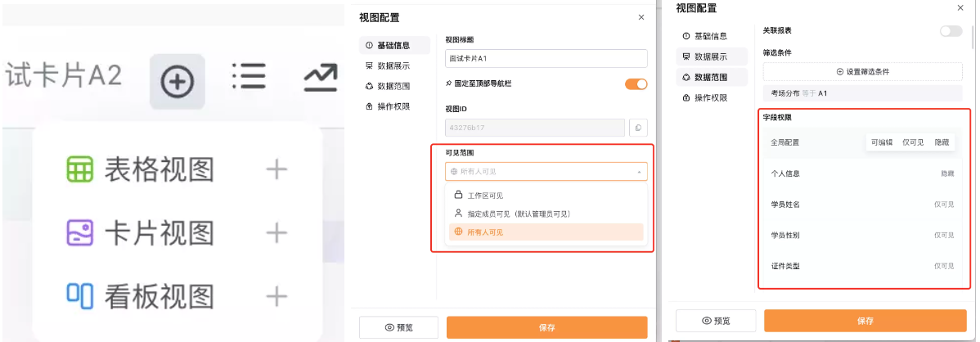Viewport: 980px width, 342px height.
Task: Enable the 关联报表 toggle
Action: (x=951, y=30)
